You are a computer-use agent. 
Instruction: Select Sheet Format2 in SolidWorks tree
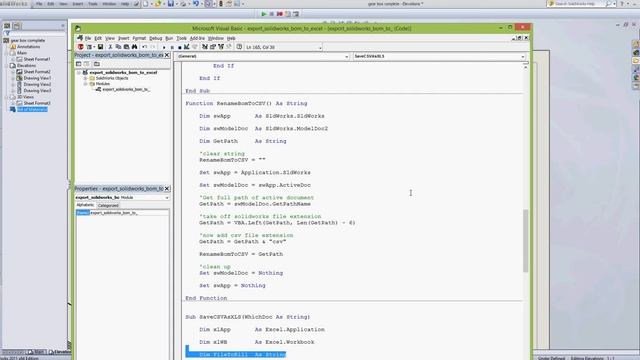tap(37, 72)
